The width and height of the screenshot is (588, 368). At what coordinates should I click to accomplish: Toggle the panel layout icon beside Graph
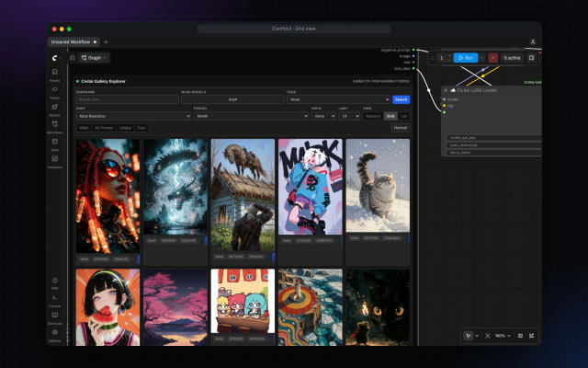(x=72, y=58)
